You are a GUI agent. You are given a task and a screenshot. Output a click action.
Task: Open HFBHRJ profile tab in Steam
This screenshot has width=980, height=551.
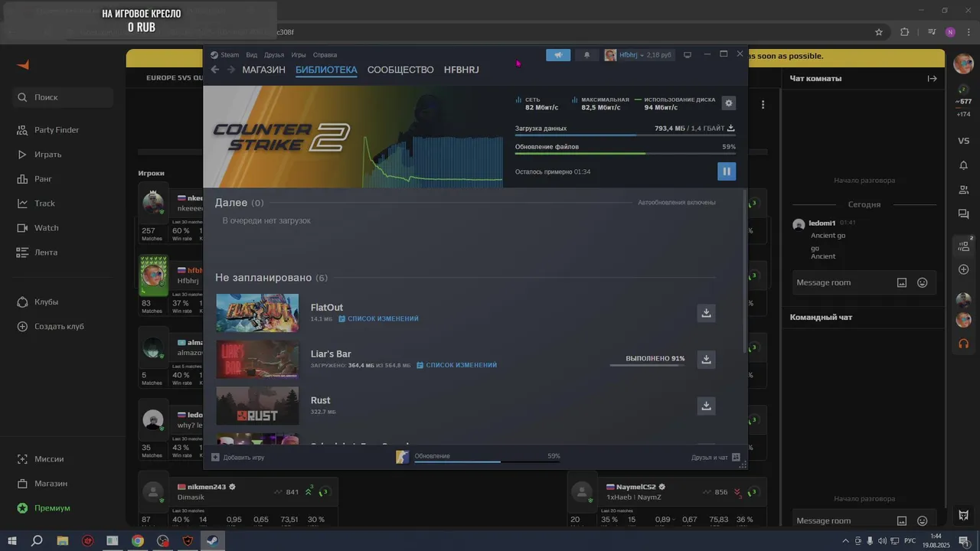tap(462, 70)
